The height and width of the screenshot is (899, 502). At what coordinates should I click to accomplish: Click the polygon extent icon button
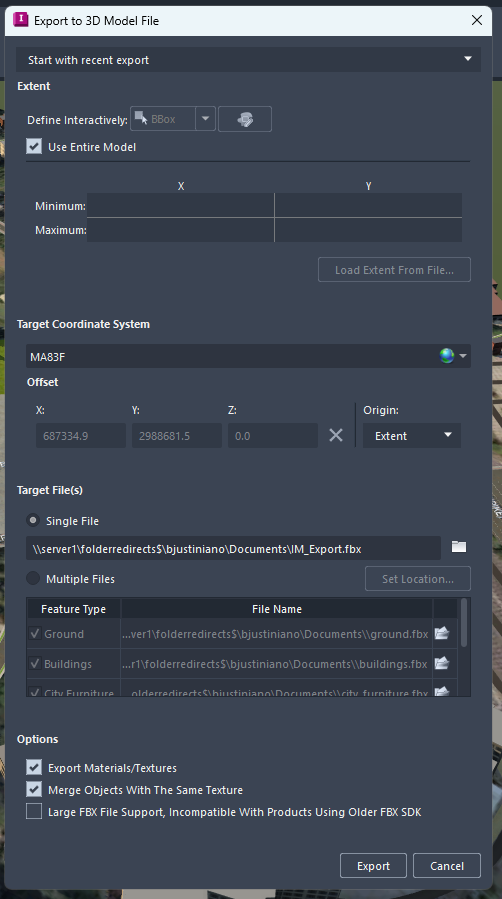tap(245, 119)
